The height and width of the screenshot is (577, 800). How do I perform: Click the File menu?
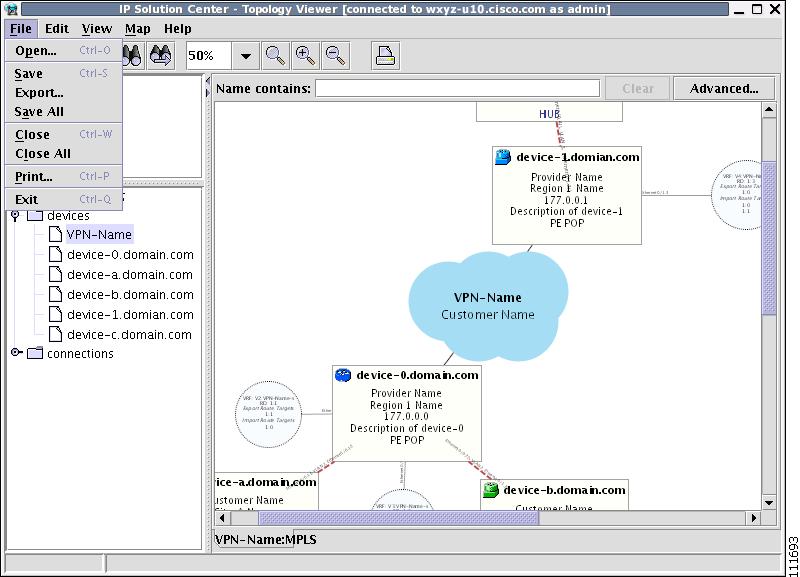point(21,29)
